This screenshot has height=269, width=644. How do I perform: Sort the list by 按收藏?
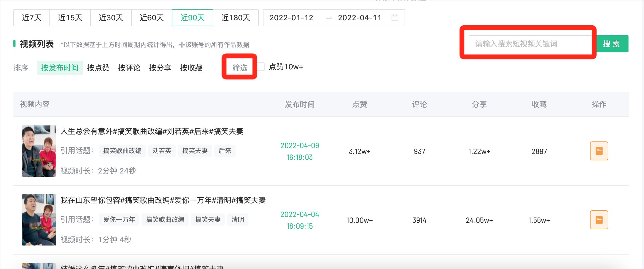pos(191,68)
